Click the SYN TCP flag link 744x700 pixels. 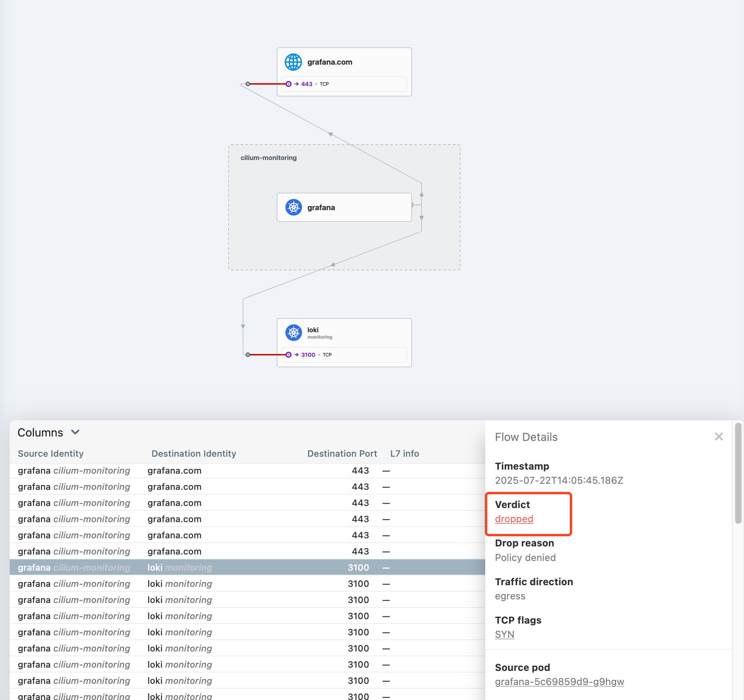click(505, 635)
